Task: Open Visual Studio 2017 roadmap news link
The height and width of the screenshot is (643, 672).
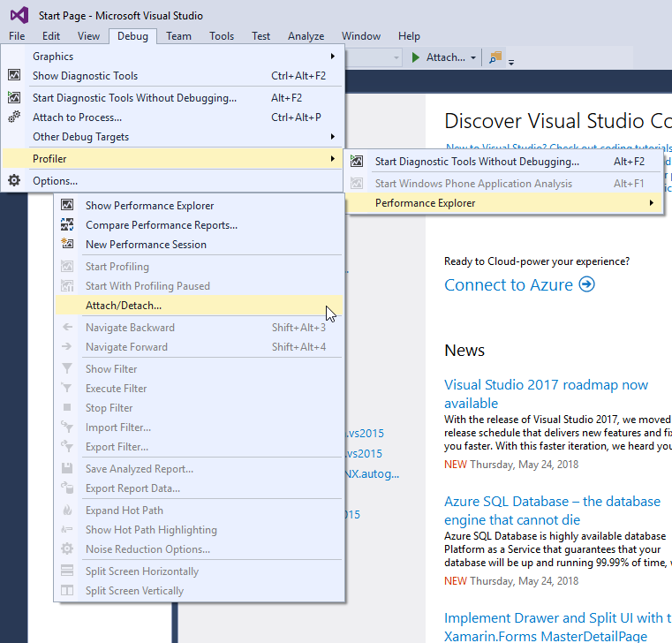Action: pyautogui.click(x=546, y=394)
